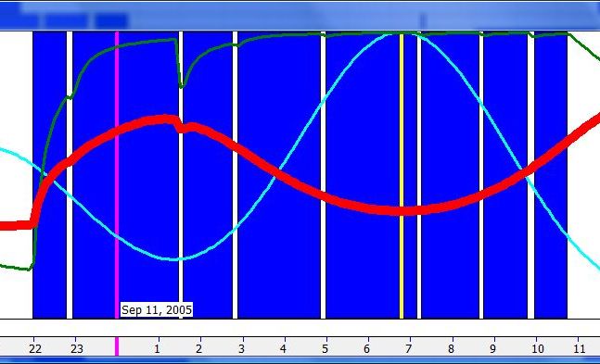Image resolution: width=600 pixels, height=364 pixels.
Task: Click hour label 6 on the time axis
Action: coord(367,349)
